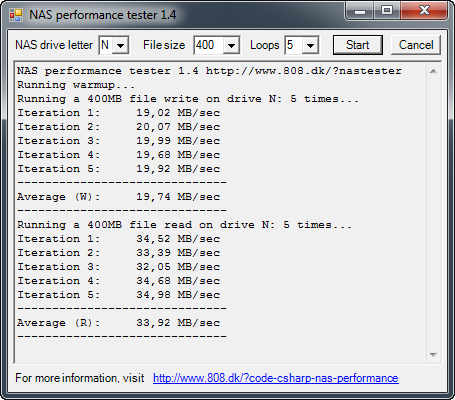Minimize the NAS performance tester window

[360, 11]
